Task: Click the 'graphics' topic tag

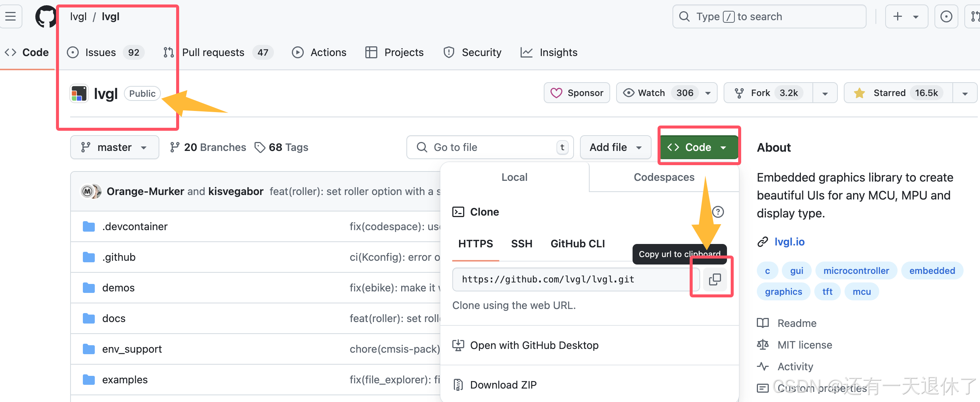Action: (783, 292)
